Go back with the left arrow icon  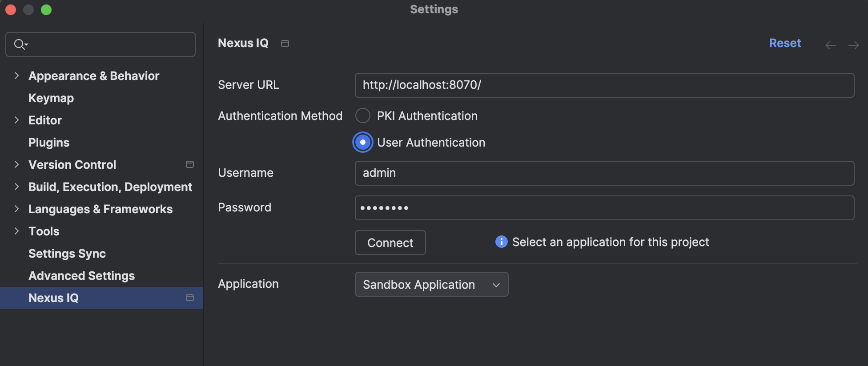click(830, 45)
